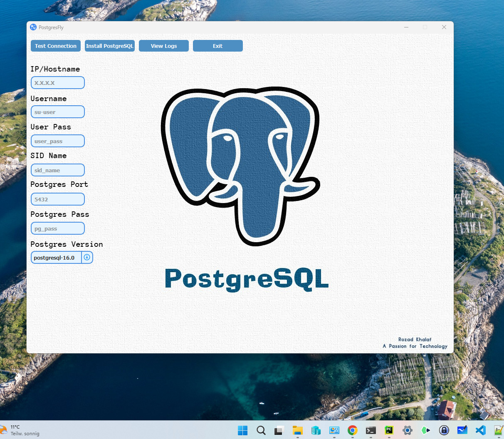
Task: Click Install PostgreSQL button
Action: click(x=110, y=46)
